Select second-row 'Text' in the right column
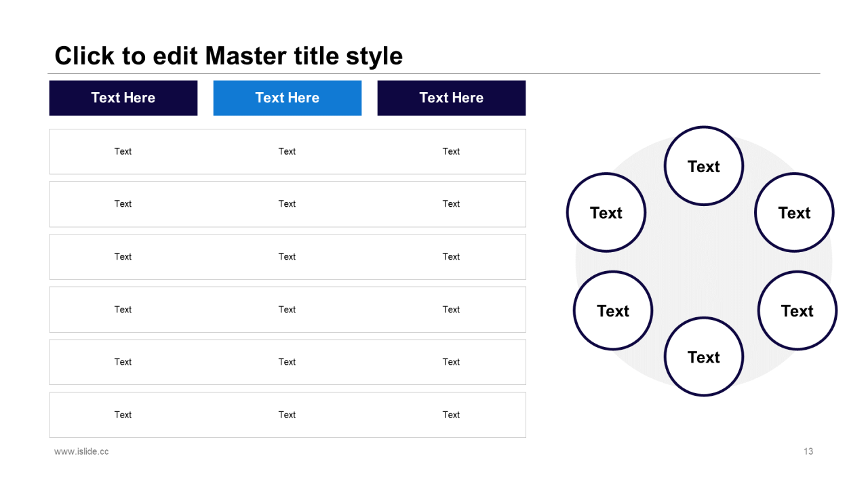868x488 pixels. [451, 203]
